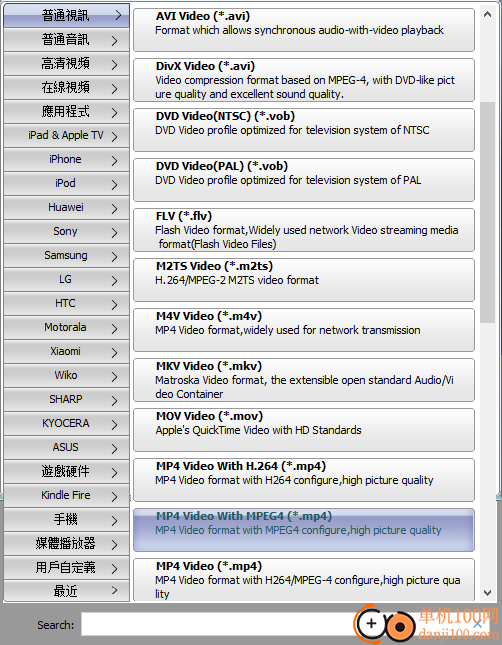This screenshot has width=502, height=645.
Task: Expand the iPod category arrow
Action: 114,184
